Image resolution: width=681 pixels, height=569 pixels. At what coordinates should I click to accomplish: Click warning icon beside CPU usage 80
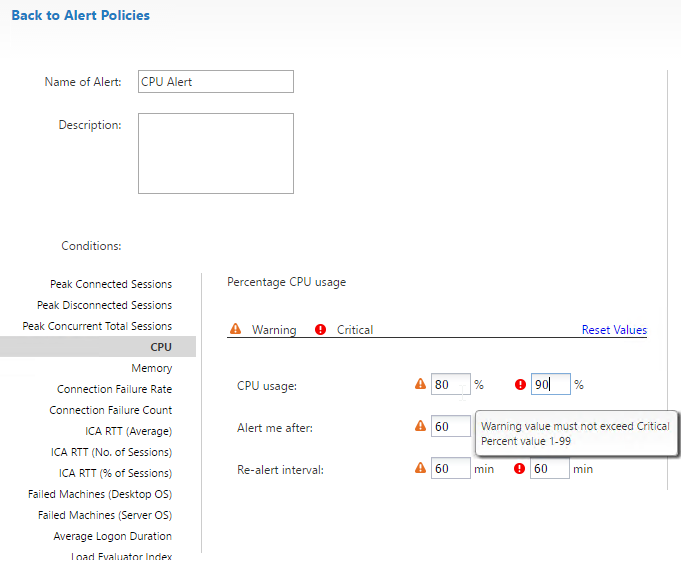click(x=420, y=384)
